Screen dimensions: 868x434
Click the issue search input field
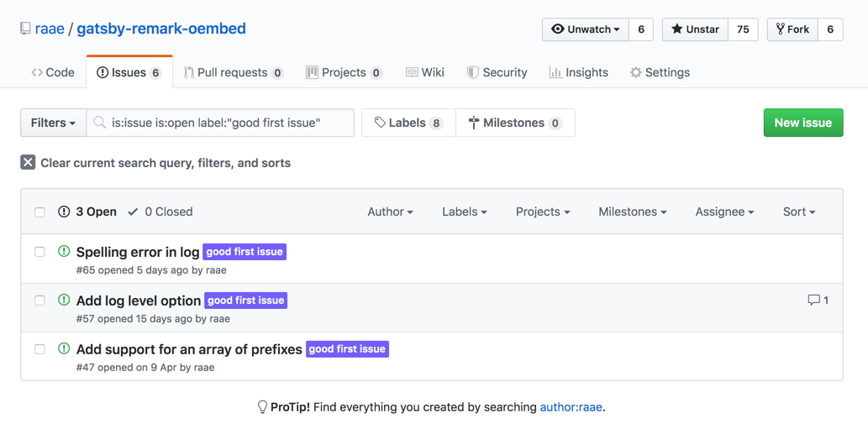(x=220, y=123)
